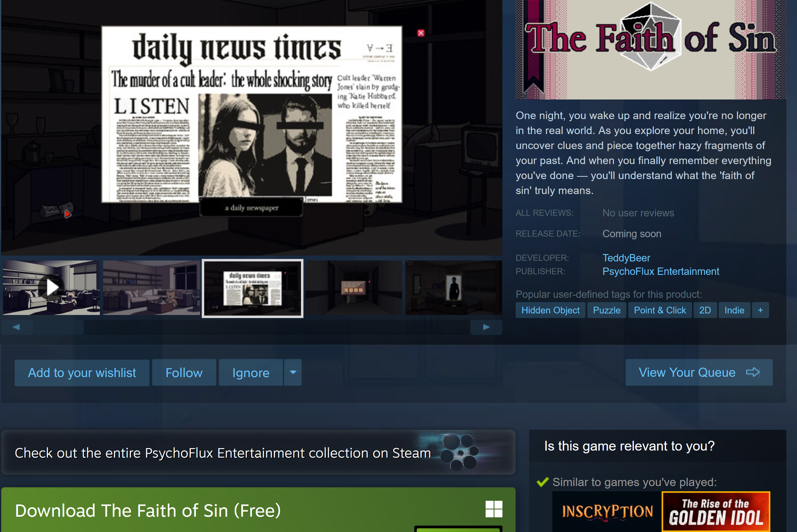Screen dimensions: 797x532
Task: Click the Steam logo on collection banner
Action: click(x=459, y=452)
